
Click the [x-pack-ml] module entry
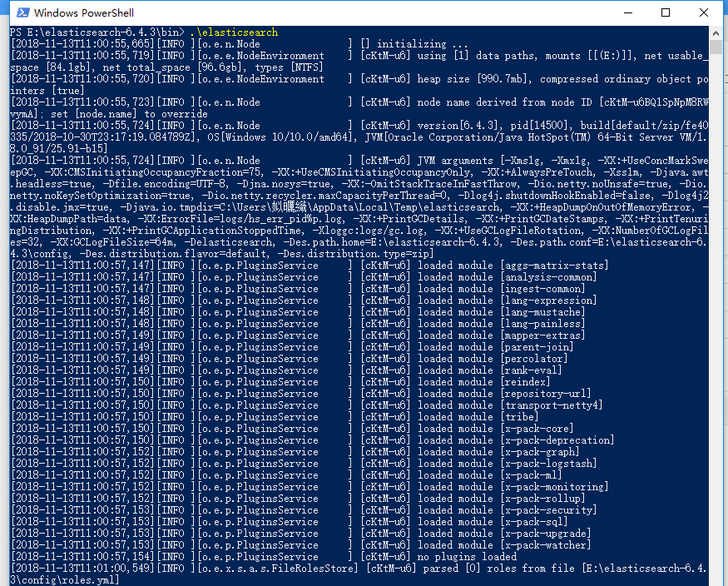pos(531,475)
